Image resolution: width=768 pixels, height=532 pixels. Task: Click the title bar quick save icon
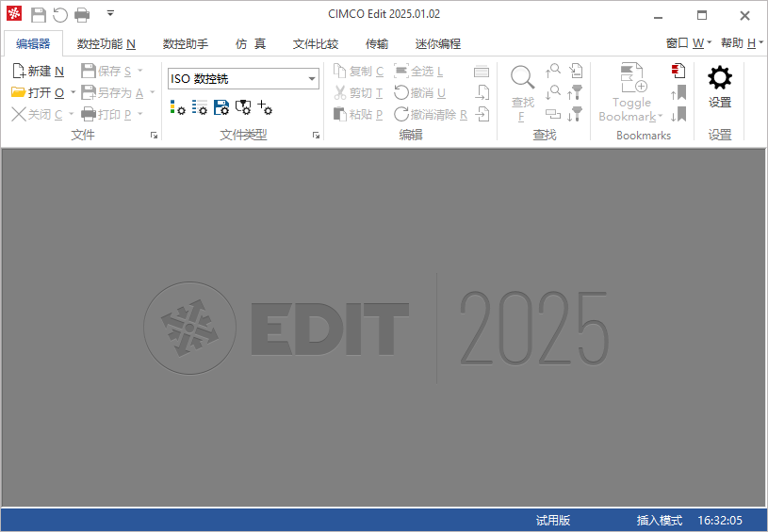tap(39, 15)
